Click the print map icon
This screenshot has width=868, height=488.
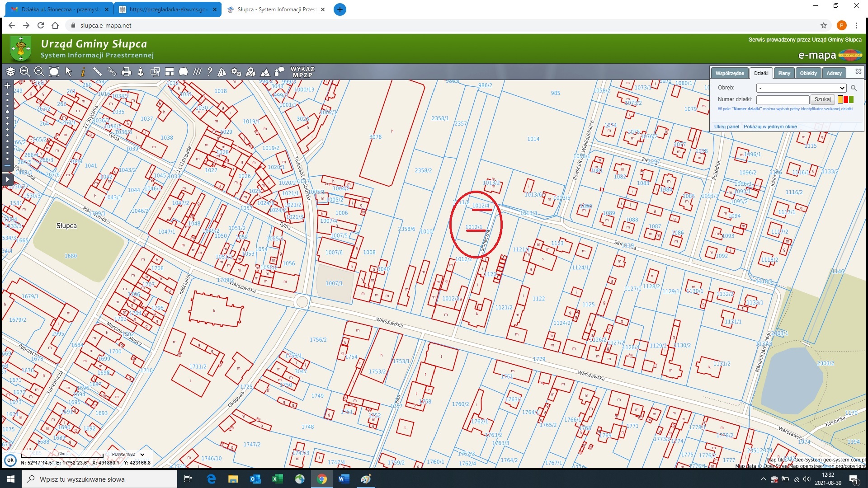[127, 71]
